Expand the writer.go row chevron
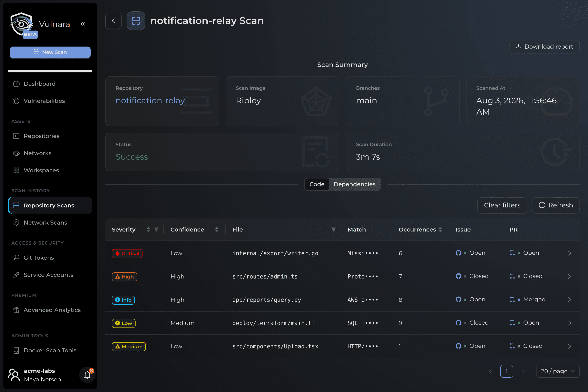 click(x=570, y=253)
